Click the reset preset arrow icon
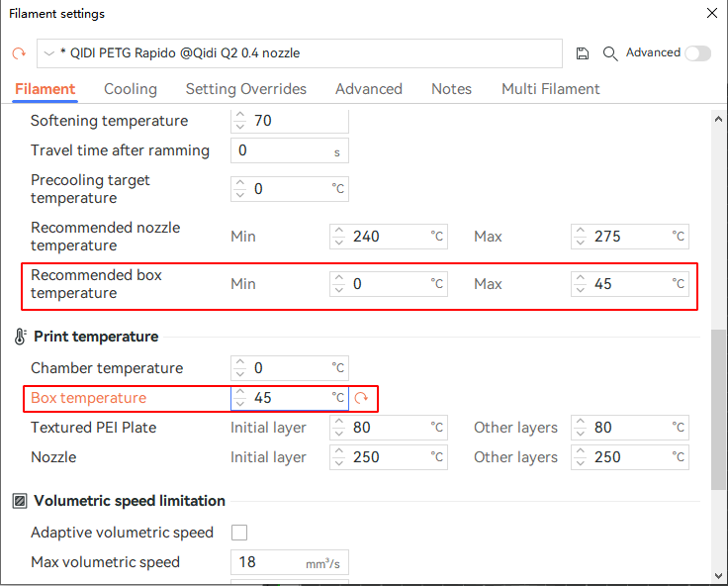 click(x=19, y=53)
